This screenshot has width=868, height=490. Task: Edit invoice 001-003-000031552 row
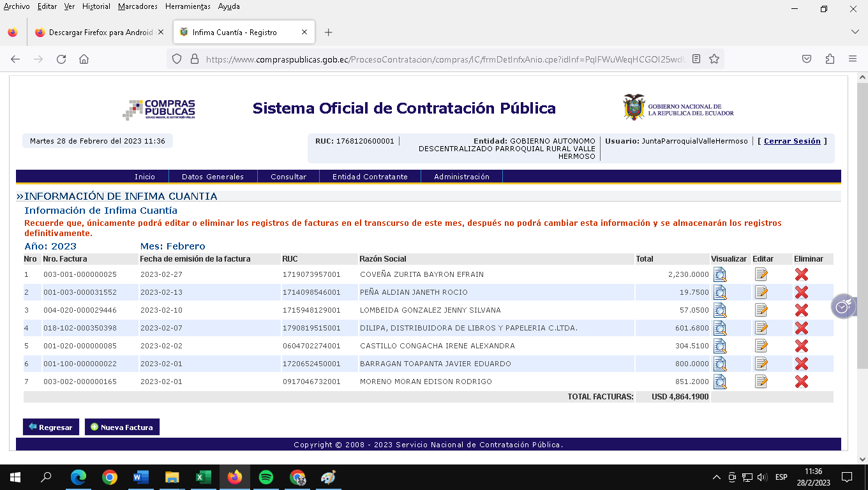(761, 292)
